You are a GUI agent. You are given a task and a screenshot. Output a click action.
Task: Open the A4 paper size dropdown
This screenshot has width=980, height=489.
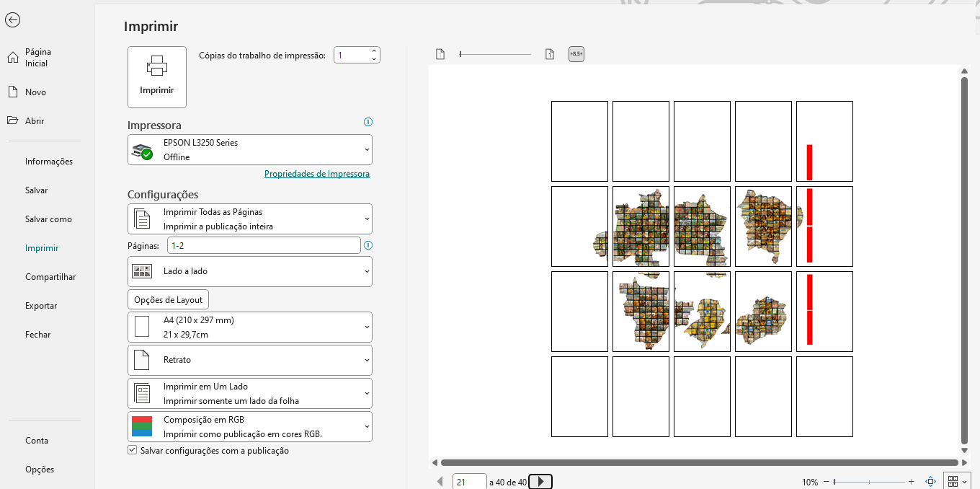click(x=250, y=327)
